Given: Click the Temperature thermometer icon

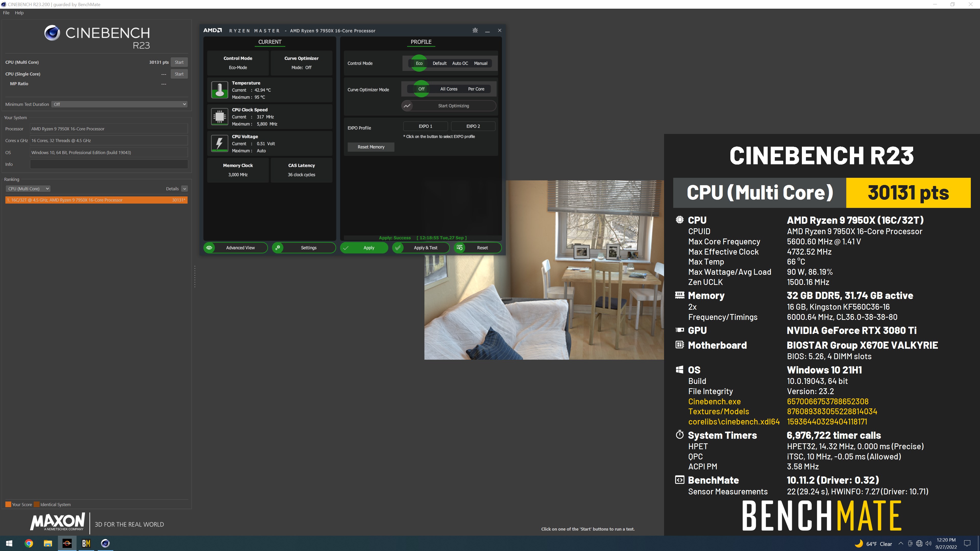Looking at the screenshot, I should (x=219, y=90).
